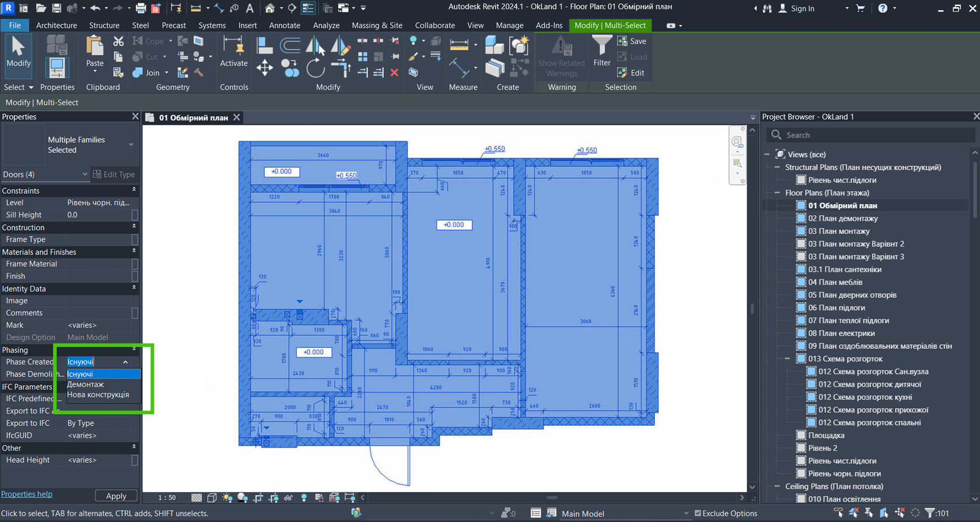Click the red Delete X icon
The image size is (980, 522).
[x=394, y=73]
